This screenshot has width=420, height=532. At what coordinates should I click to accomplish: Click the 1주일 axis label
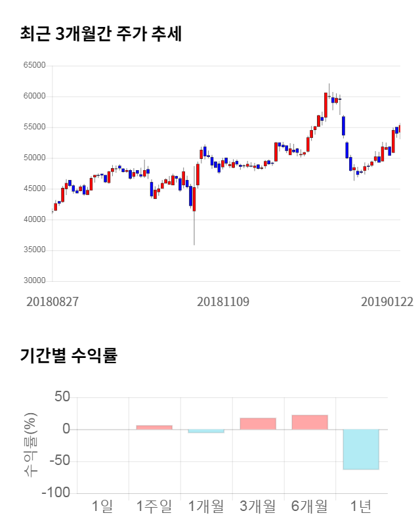coord(154,506)
